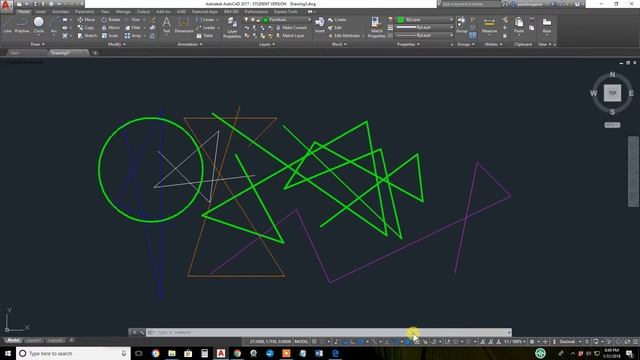Switch to the Output ribbon tab
640x360 pixels.
[143, 12]
